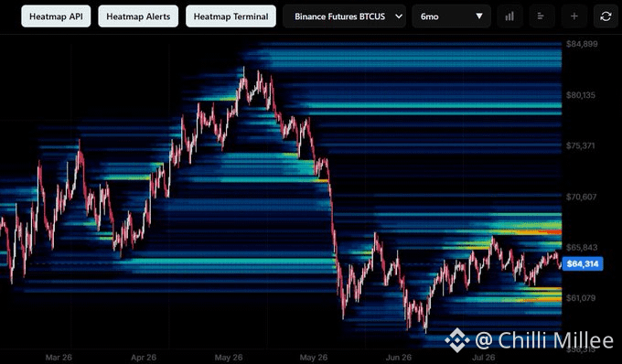The image size is (622, 364).
Task: Click the $80,135 price axis label
Action: (x=581, y=95)
